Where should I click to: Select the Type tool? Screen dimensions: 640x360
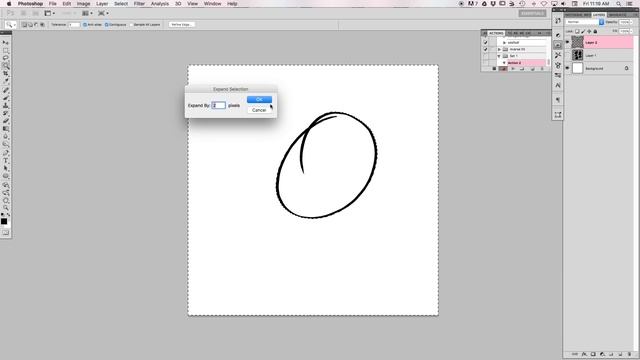coord(6,160)
